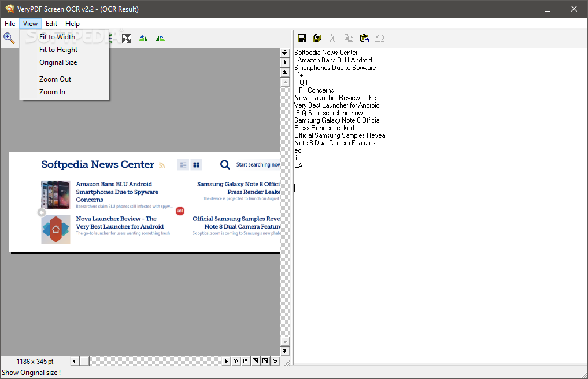This screenshot has width=588, height=379.
Task: Click the OCR line 'Press Render Leaked'
Action: point(324,127)
